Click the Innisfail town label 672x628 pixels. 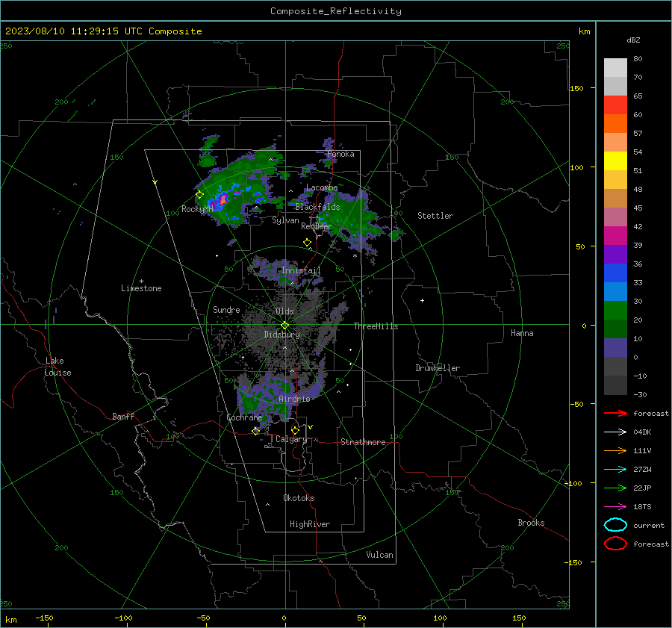[301, 270]
